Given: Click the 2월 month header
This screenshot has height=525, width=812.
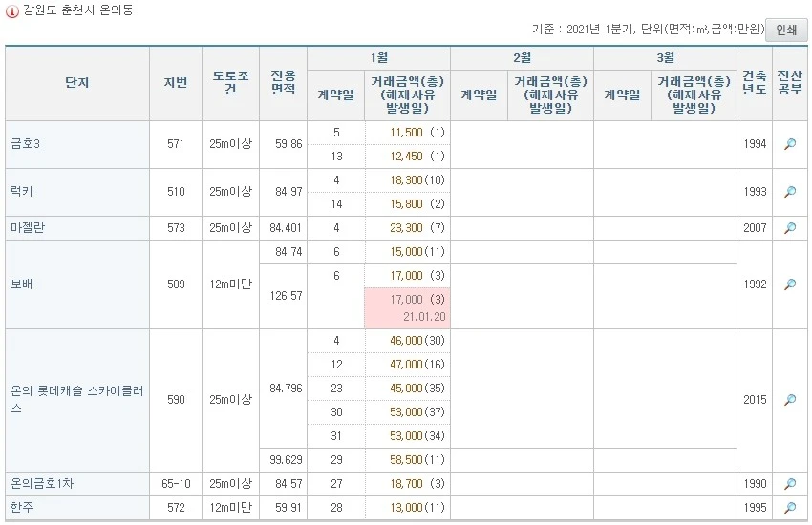Looking at the screenshot, I should [x=522, y=58].
